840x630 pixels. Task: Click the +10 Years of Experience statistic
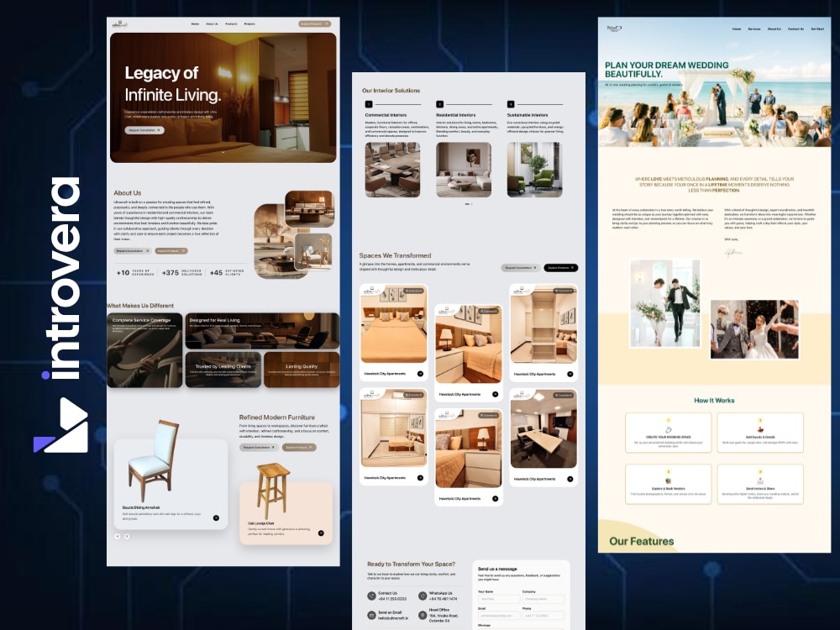[x=135, y=273]
